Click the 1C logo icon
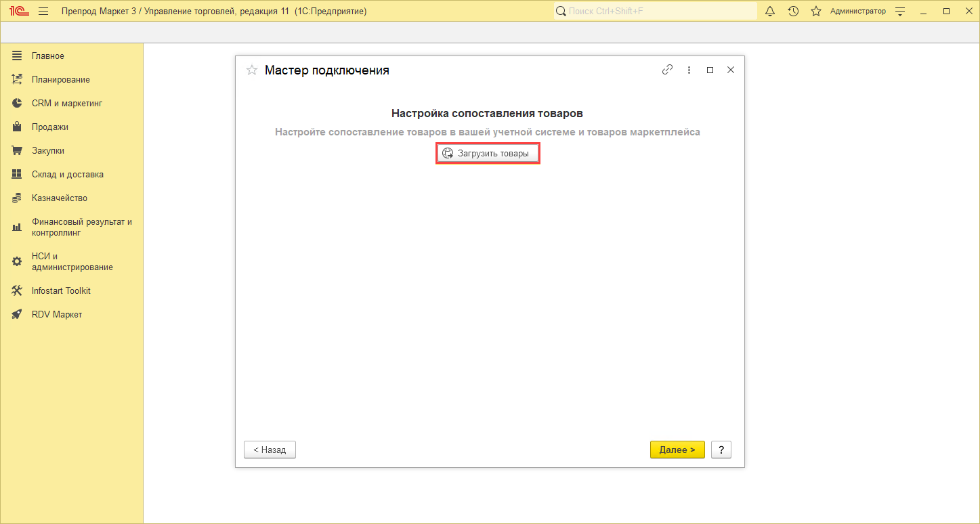Viewport: 980px width, 524px height. [x=18, y=12]
